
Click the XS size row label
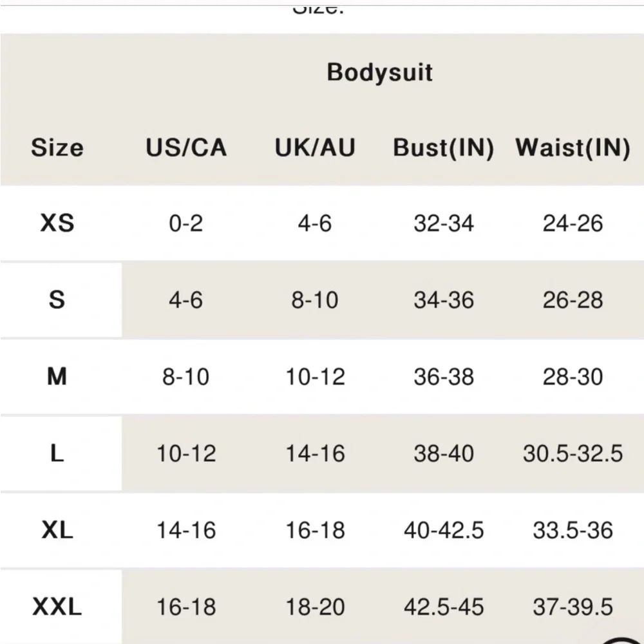tap(57, 223)
